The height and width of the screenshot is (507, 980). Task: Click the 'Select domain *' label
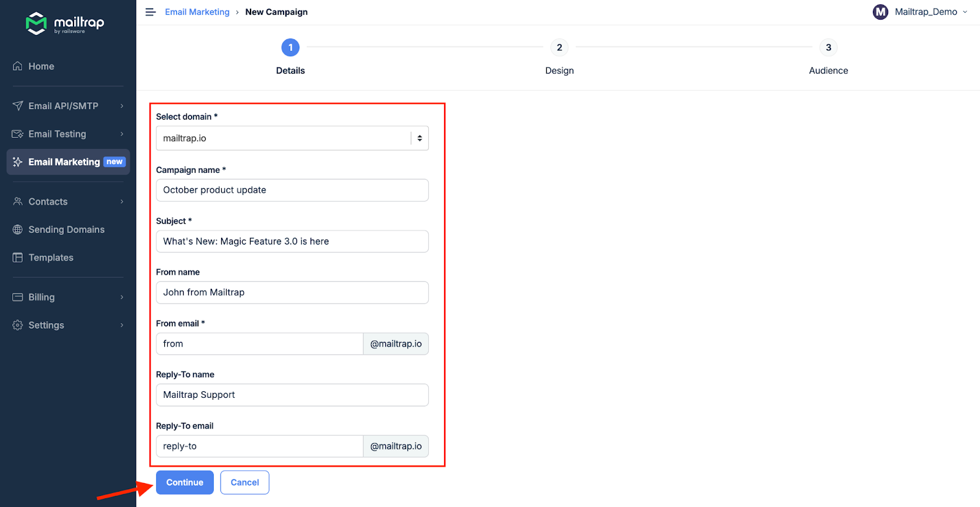tap(187, 116)
